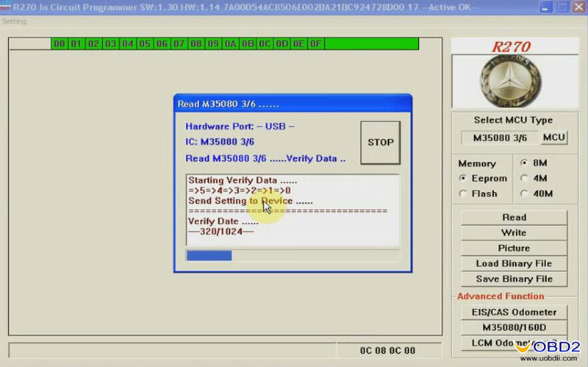The image size is (588, 367).
Task: Click the verify progress bar
Action: [x=293, y=255]
